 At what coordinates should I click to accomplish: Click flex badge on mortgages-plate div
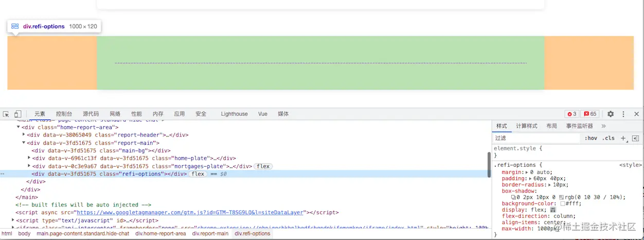[x=263, y=166]
